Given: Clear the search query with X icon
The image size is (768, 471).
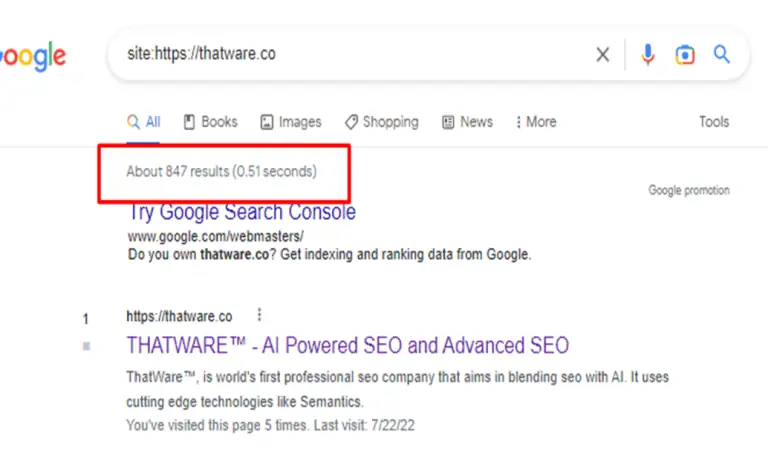Looking at the screenshot, I should pos(602,54).
